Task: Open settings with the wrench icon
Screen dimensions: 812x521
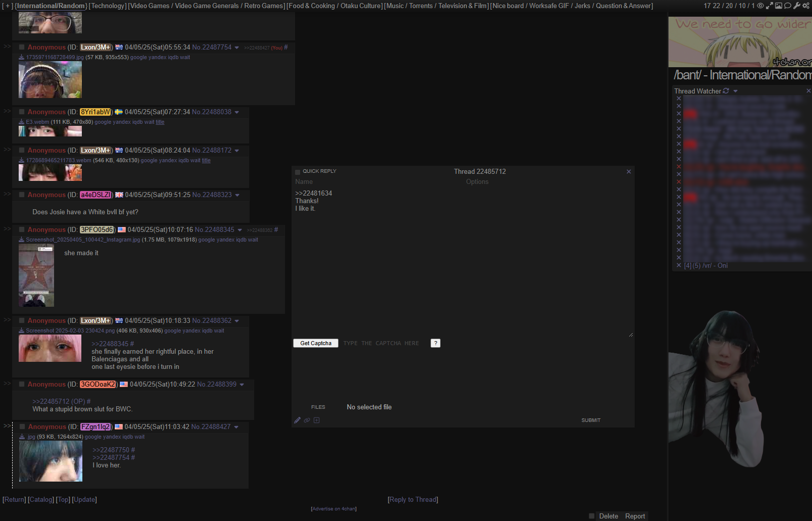Action: coord(797,6)
